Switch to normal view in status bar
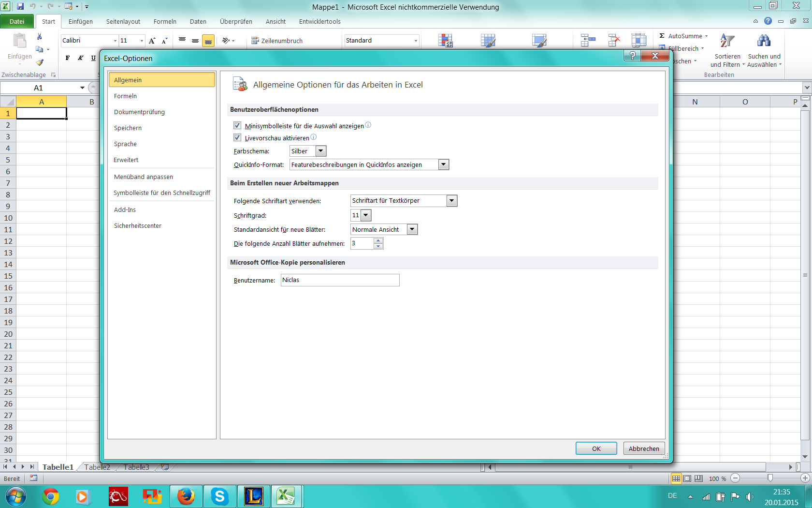 [x=676, y=478]
